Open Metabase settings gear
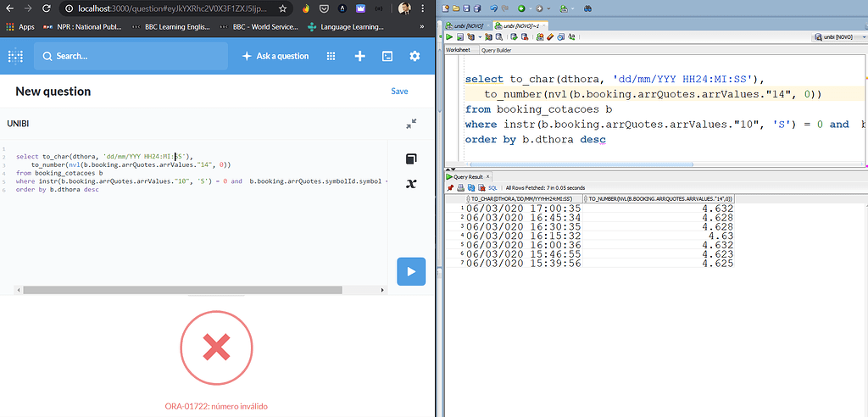This screenshot has width=868, height=417. point(415,56)
